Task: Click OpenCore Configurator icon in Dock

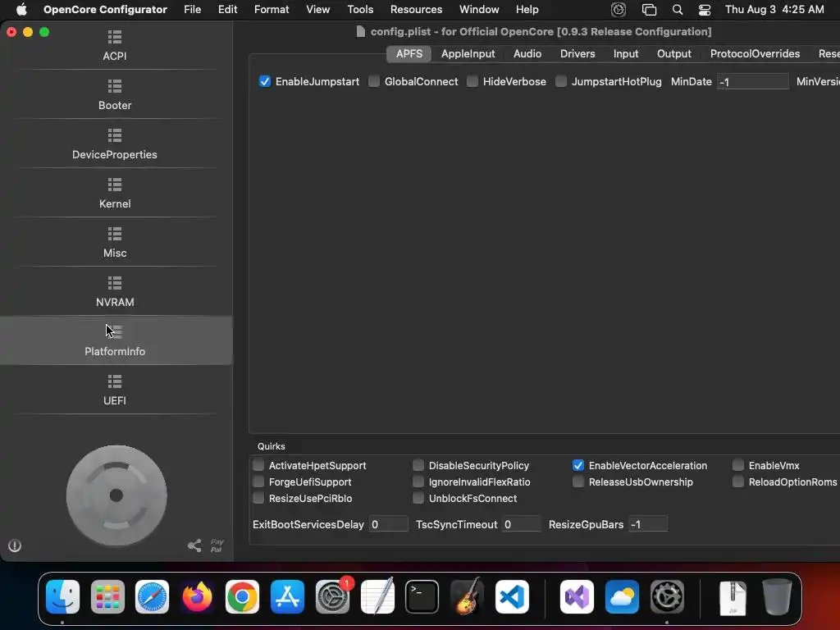Action: pyautogui.click(x=667, y=596)
